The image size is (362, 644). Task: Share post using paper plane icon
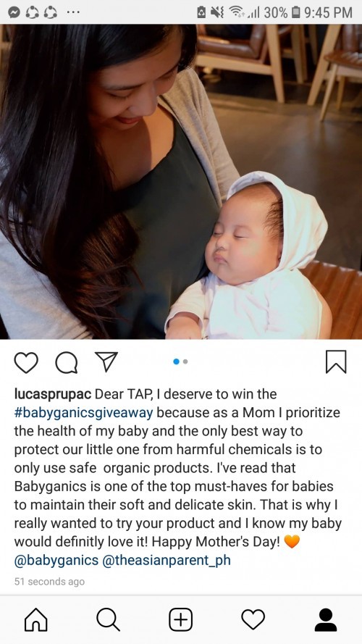[106, 361]
